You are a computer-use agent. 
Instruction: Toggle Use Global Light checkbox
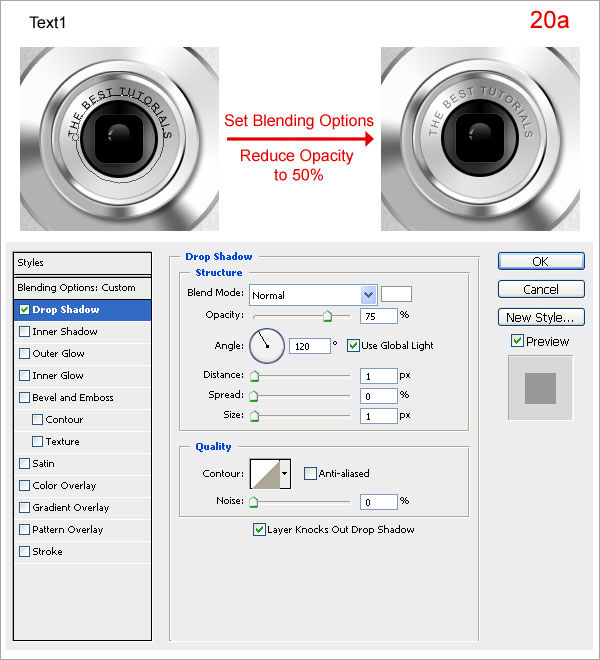(353, 346)
